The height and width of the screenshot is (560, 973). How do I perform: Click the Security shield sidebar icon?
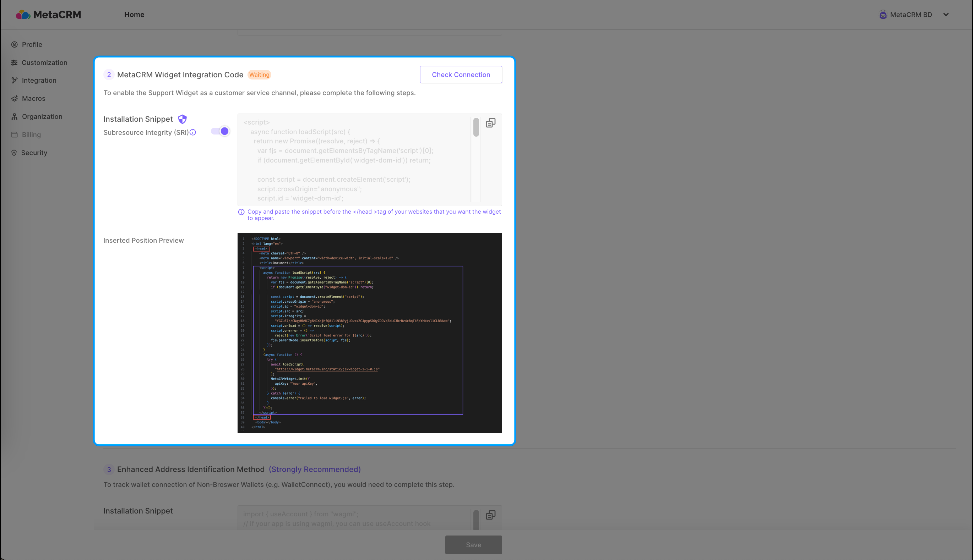tap(14, 152)
